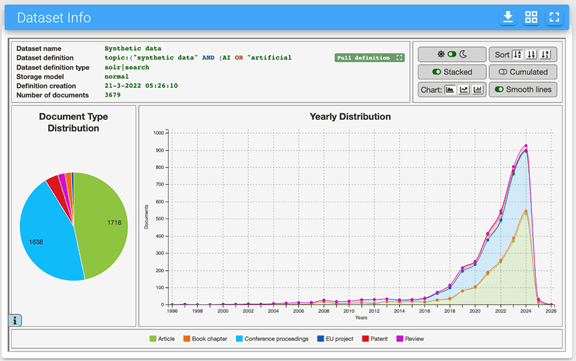Click the fullscreen expand icon in header

pyautogui.click(x=554, y=17)
